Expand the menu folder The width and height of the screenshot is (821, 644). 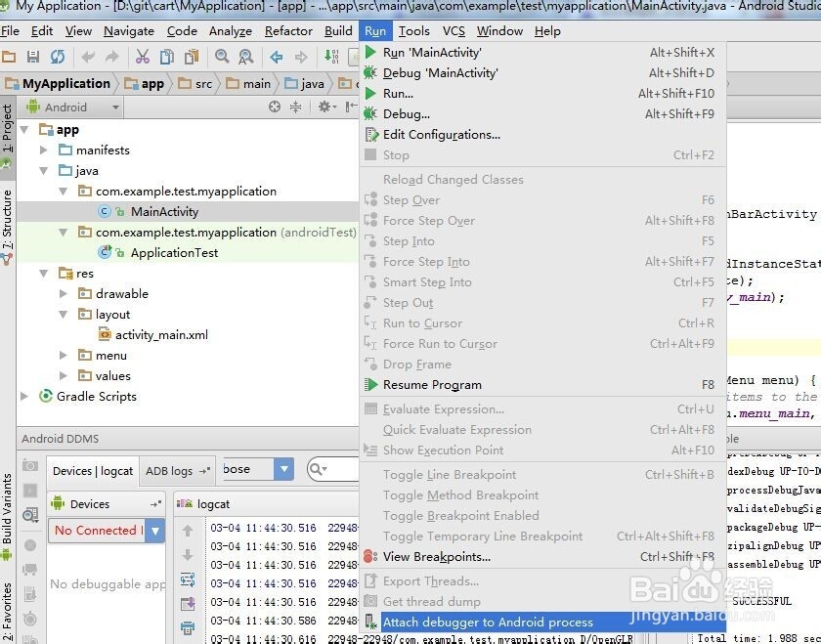click(x=64, y=356)
